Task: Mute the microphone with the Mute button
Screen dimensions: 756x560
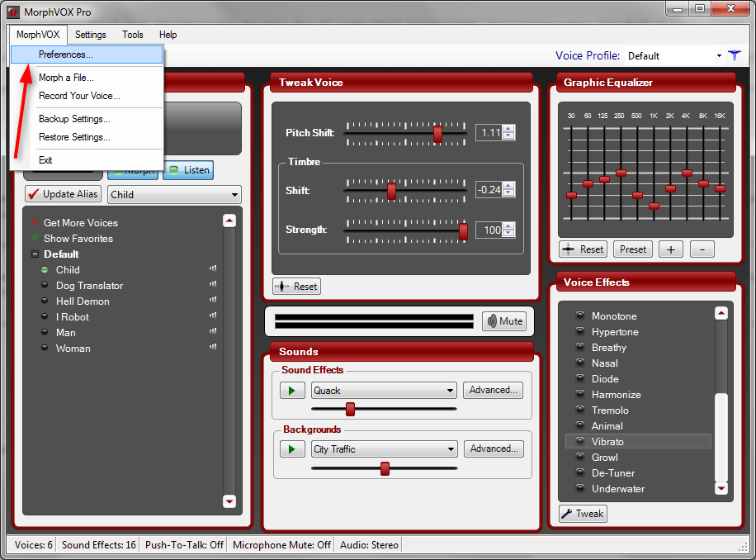Action: click(x=504, y=321)
